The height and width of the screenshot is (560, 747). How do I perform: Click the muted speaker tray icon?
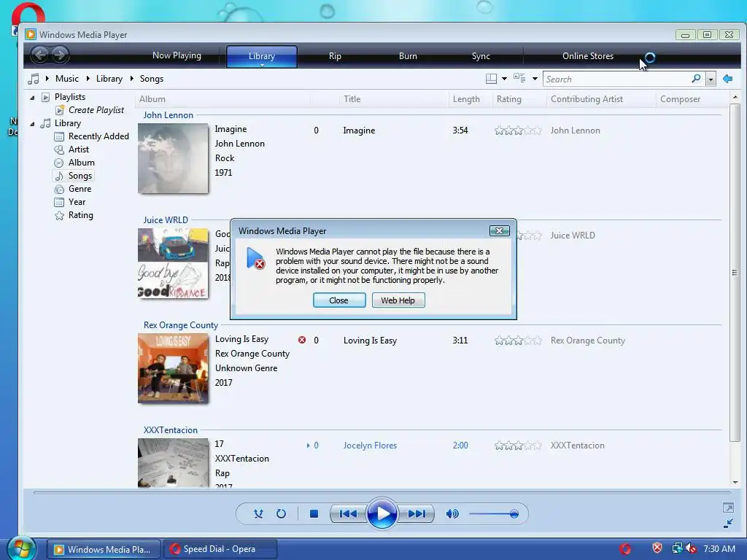[x=690, y=548]
